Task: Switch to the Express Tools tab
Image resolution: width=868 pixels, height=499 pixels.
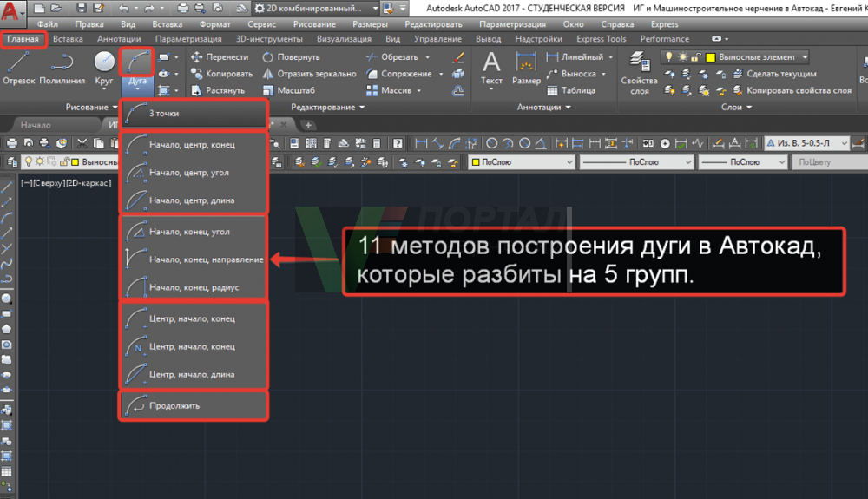Action: click(602, 39)
